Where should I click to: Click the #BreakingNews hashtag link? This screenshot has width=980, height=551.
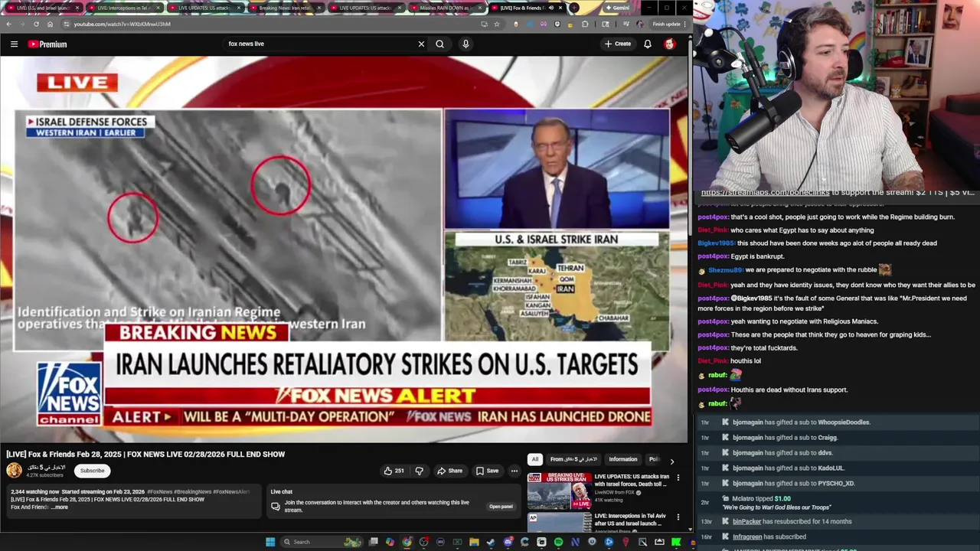[193, 491]
